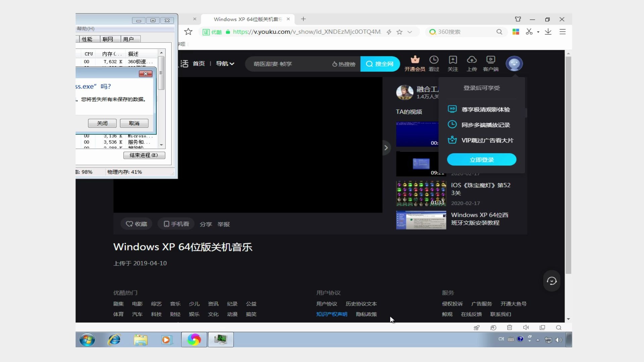
Task: Click the 分享 share link
Action: point(206,224)
